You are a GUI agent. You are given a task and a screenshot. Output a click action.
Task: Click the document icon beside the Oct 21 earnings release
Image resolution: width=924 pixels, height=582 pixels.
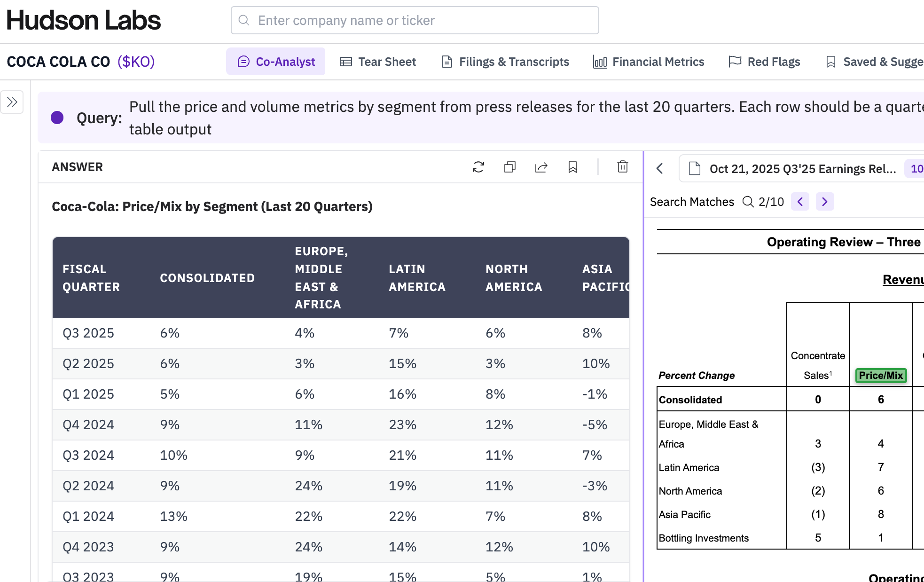pyautogui.click(x=695, y=168)
